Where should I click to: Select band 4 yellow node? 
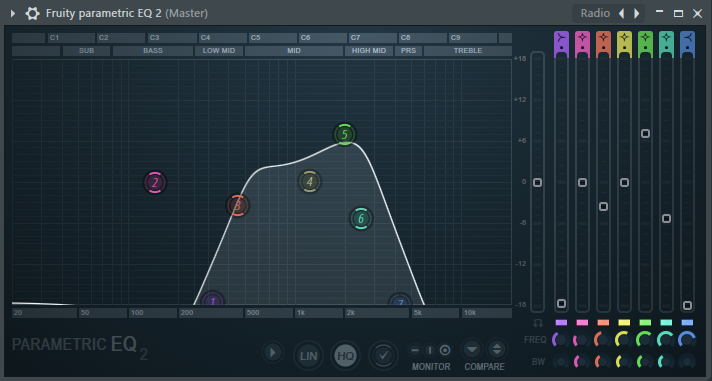[310, 182]
